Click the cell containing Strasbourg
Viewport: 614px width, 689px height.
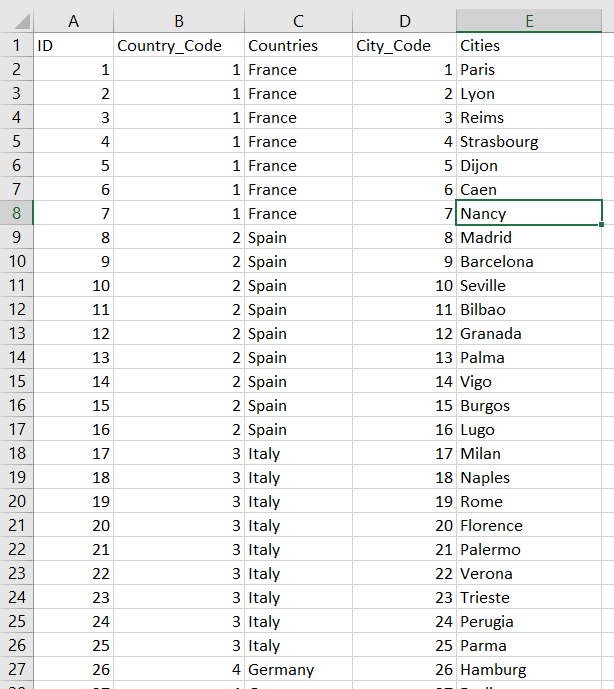[x=529, y=141]
